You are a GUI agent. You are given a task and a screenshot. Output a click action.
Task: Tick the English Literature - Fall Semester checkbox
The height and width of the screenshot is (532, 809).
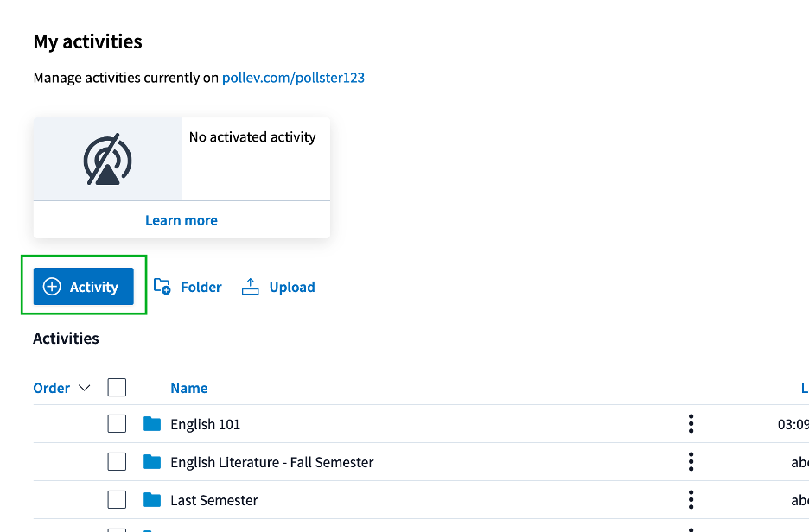[x=117, y=462]
